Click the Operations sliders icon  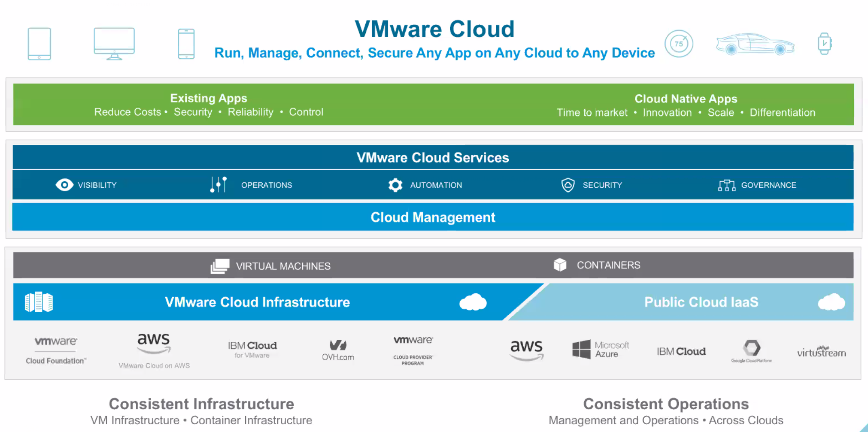tap(219, 184)
